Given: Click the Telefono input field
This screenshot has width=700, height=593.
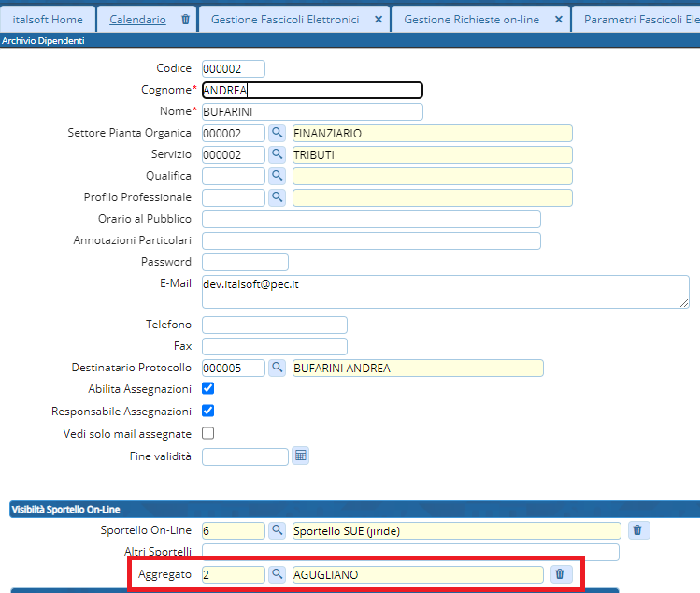Looking at the screenshot, I should tap(274, 325).
